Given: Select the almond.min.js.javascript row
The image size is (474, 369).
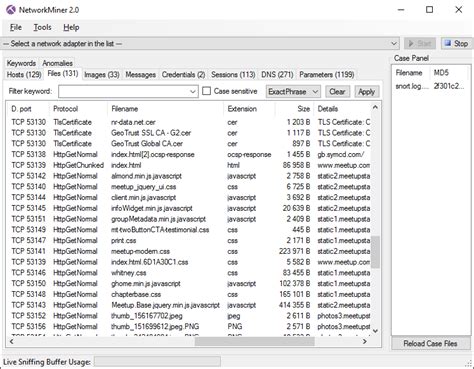Looking at the screenshot, I should (189, 176).
